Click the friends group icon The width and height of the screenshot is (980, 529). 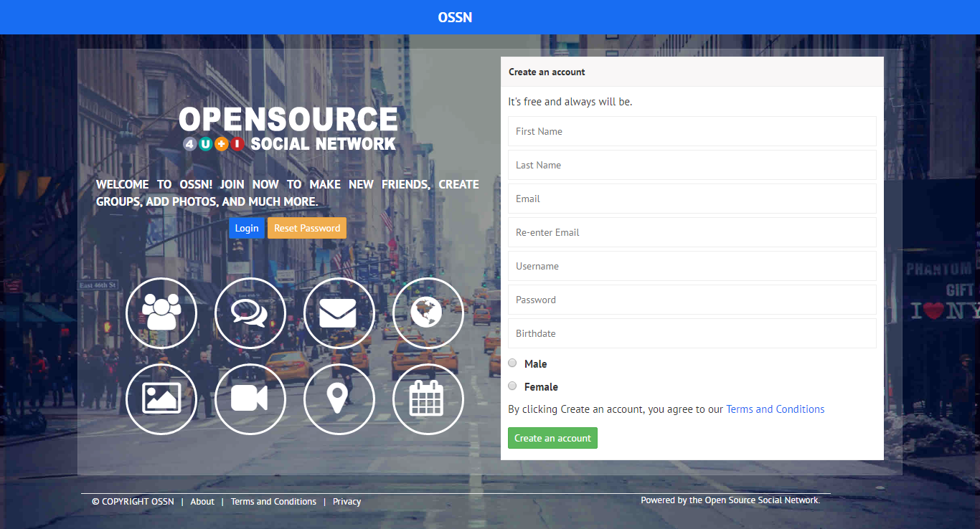[x=161, y=313]
